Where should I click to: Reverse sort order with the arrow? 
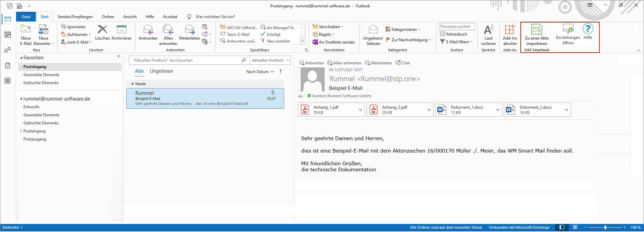click(280, 71)
